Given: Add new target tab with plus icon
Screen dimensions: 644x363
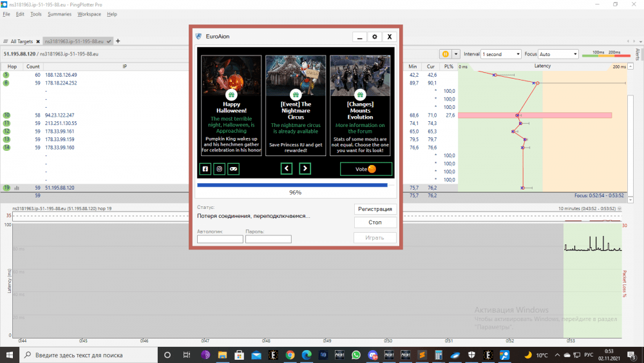Looking at the screenshot, I should tap(118, 41).
